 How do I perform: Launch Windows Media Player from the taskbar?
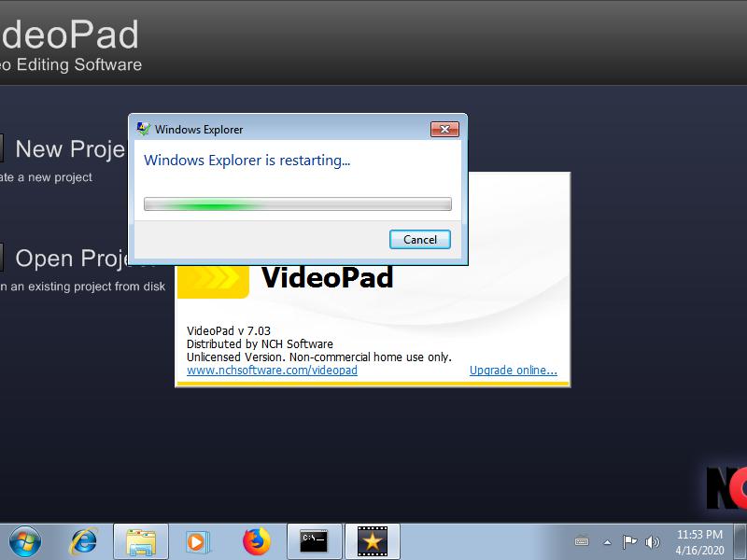tap(197, 541)
